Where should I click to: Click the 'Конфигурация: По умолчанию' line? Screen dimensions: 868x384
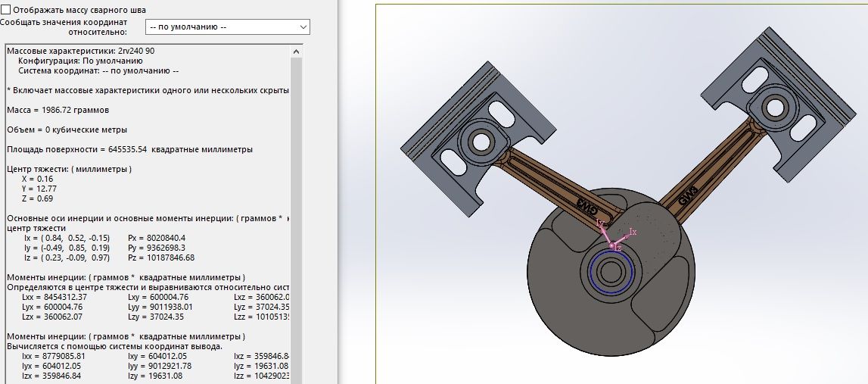(x=80, y=61)
